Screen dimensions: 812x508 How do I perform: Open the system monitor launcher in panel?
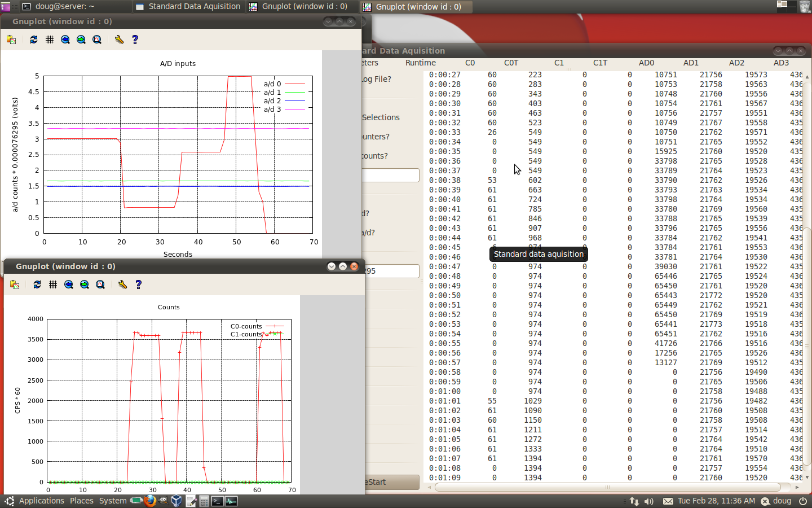pyautogui.click(x=231, y=501)
